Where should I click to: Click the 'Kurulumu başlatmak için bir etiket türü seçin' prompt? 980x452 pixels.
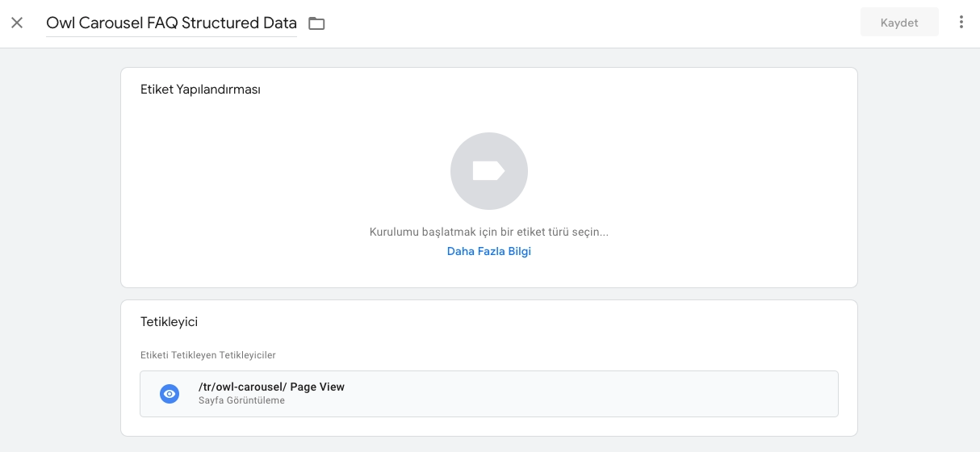488,232
